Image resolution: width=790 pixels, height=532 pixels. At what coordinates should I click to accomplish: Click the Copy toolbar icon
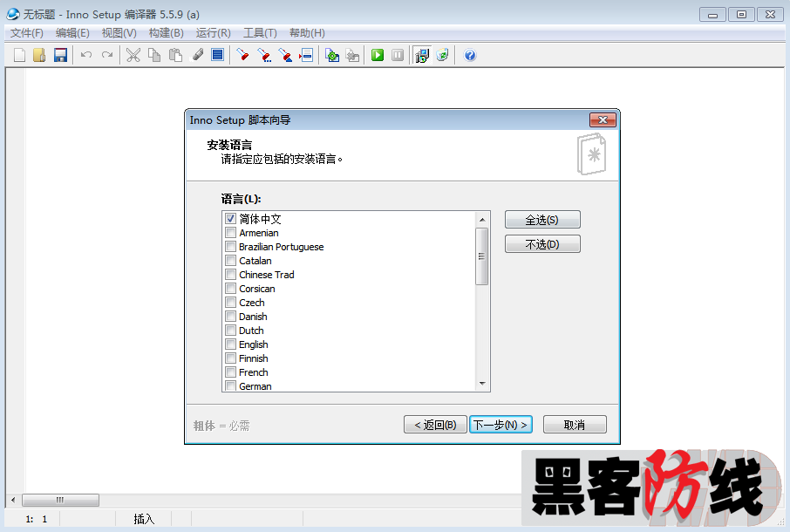pos(154,55)
